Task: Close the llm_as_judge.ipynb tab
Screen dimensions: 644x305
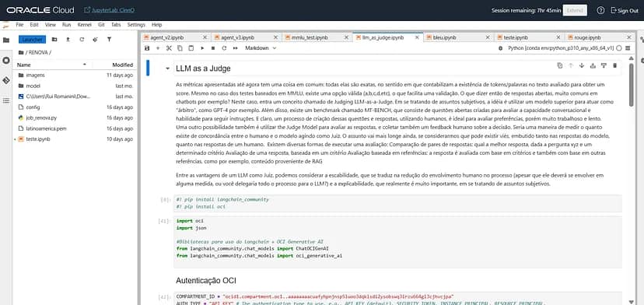Action: [417, 37]
